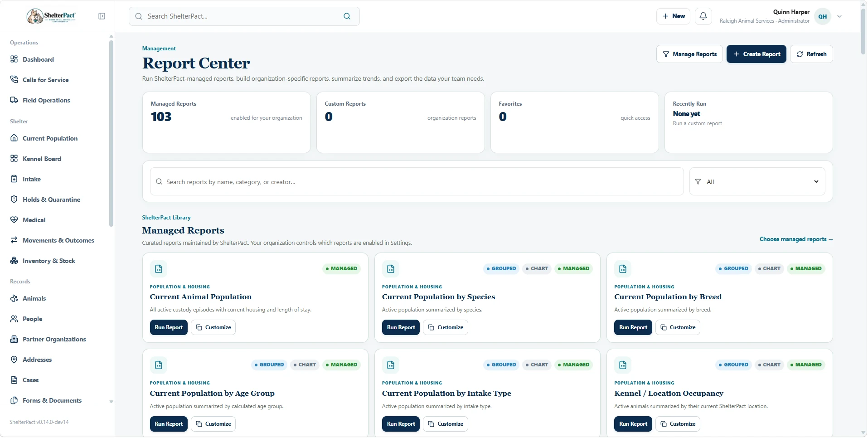
Task: Customize Current Population by Species report
Action: pyautogui.click(x=446, y=327)
